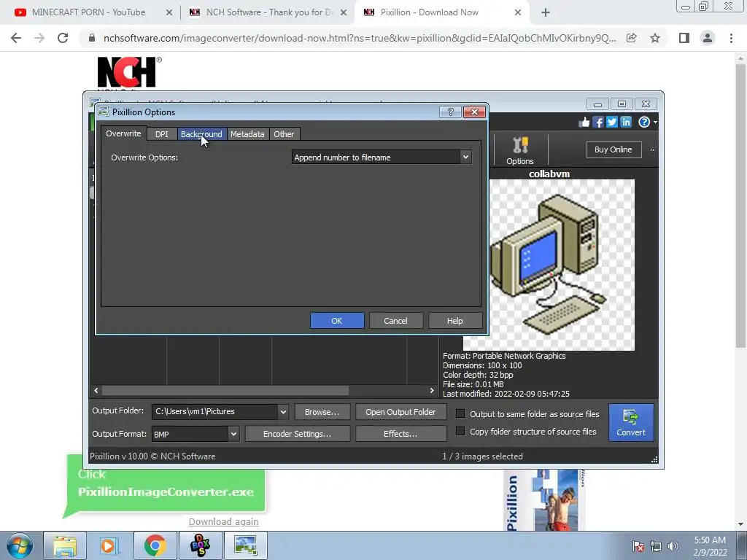Viewport: 747px width, 560px height.
Task: Open File Explorer from taskbar
Action: 65,545
